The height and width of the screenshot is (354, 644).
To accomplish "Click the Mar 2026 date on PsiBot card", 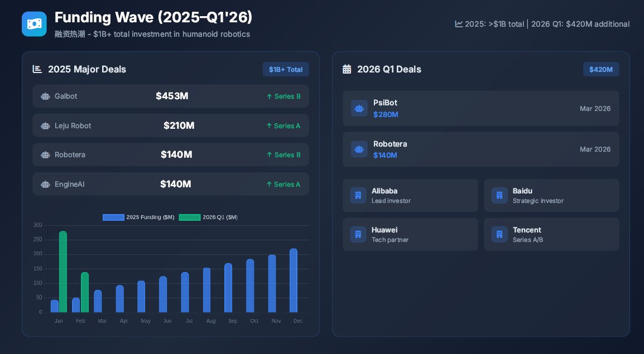I will tap(595, 108).
